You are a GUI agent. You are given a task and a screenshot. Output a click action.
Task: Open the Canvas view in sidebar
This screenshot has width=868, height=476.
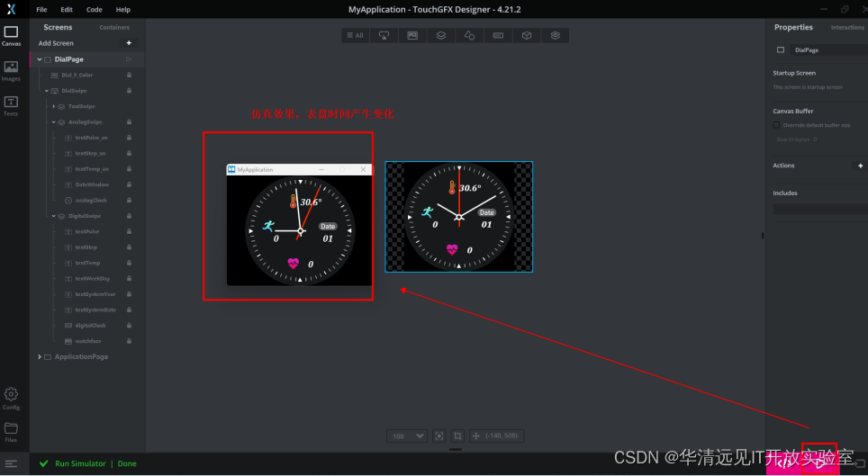pos(11,36)
